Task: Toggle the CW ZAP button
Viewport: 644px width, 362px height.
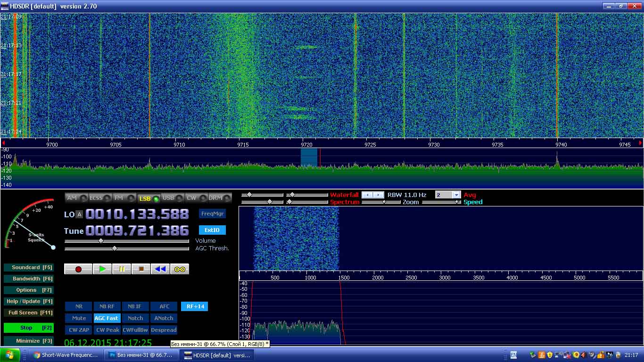Action: pos(79,330)
